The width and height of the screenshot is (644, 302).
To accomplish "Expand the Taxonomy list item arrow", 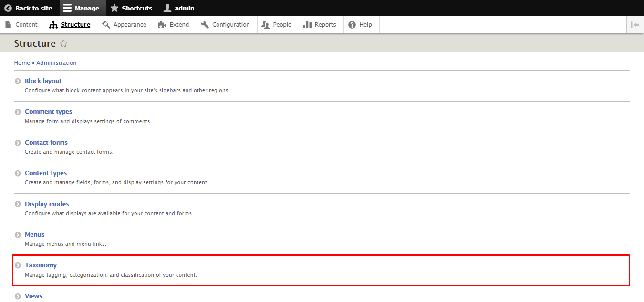I will click(17, 265).
